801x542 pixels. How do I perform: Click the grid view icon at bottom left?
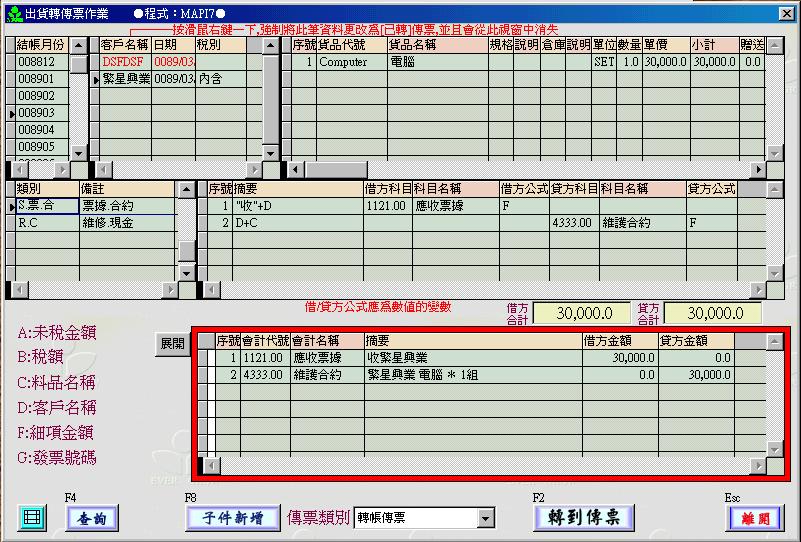(33, 517)
